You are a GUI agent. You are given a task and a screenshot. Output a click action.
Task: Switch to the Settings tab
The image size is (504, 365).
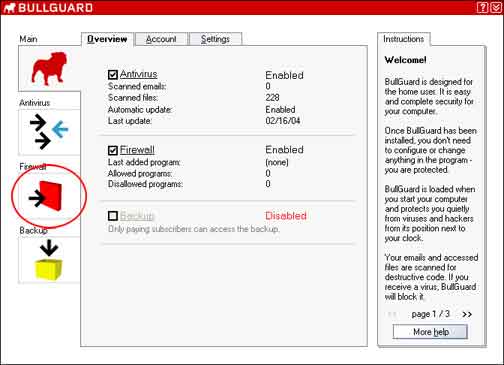click(x=215, y=39)
